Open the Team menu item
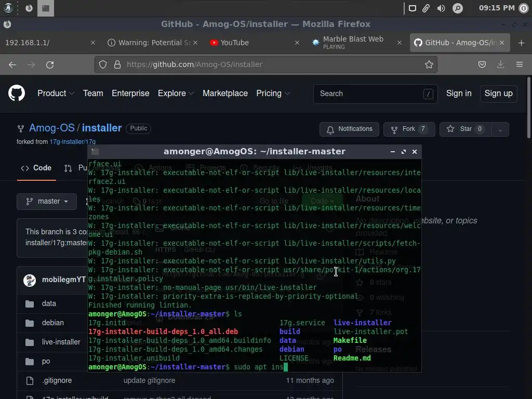The width and height of the screenshot is (532, 399). click(x=93, y=94)
